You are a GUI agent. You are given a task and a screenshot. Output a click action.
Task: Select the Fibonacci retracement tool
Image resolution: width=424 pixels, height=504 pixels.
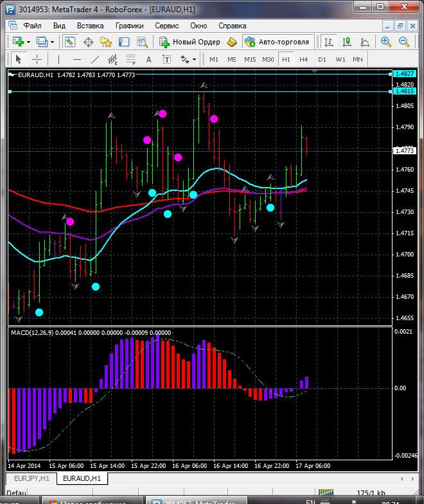click(x=133, y=59)
